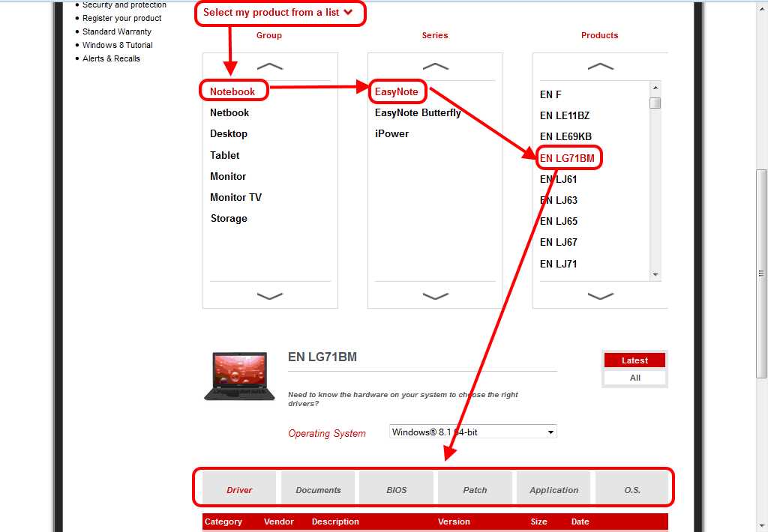Click the Vendor column header

pyautogui.click(x=279, y=522)
